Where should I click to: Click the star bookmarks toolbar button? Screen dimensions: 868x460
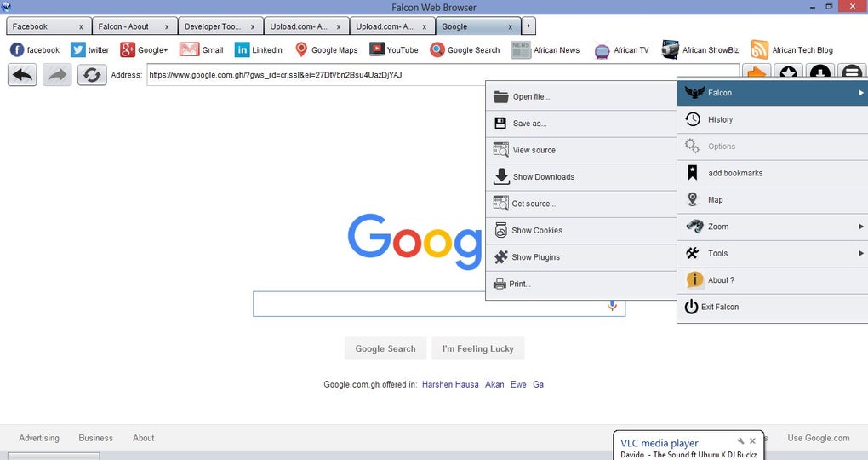pyautogui.click(x=788, y=72)
